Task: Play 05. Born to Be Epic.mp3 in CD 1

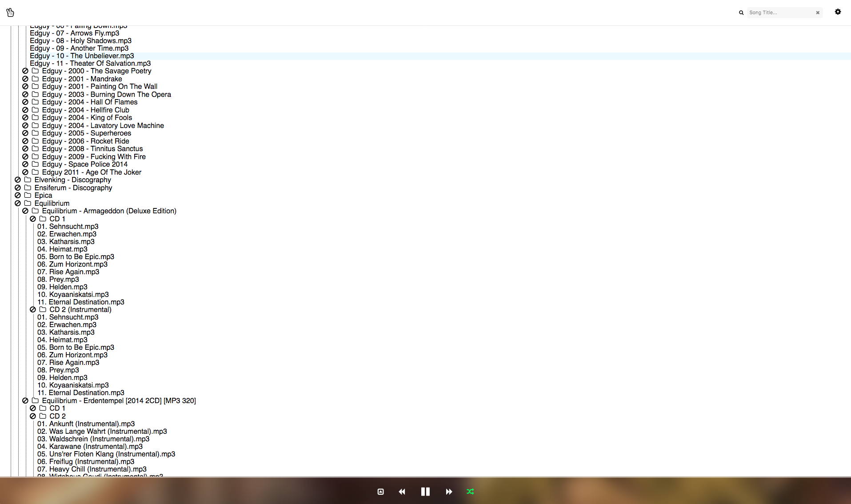Action: point(76,257)
